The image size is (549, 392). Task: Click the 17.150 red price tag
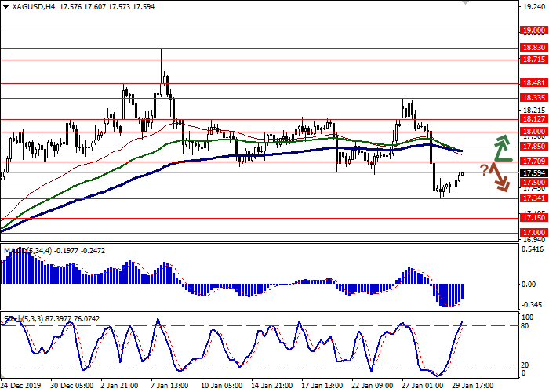533,219
